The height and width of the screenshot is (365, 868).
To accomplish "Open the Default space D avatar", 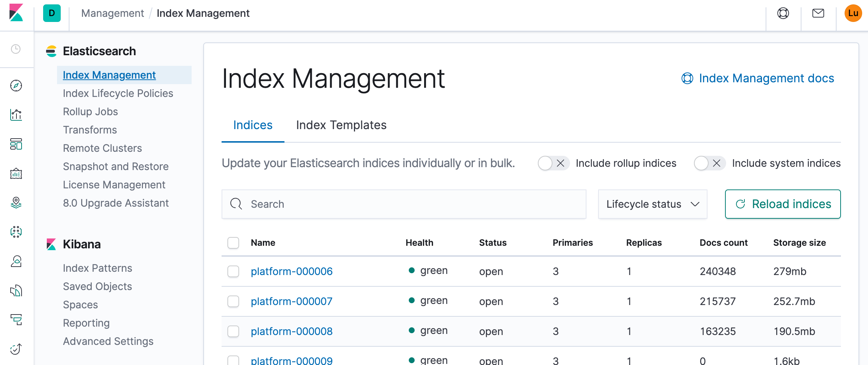I will click(52, 13).
